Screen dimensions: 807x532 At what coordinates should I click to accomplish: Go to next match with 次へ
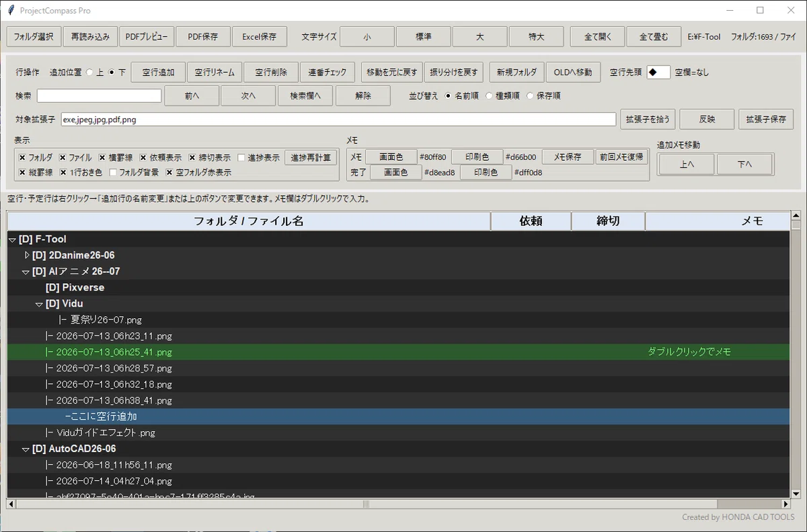coord(248,96)
